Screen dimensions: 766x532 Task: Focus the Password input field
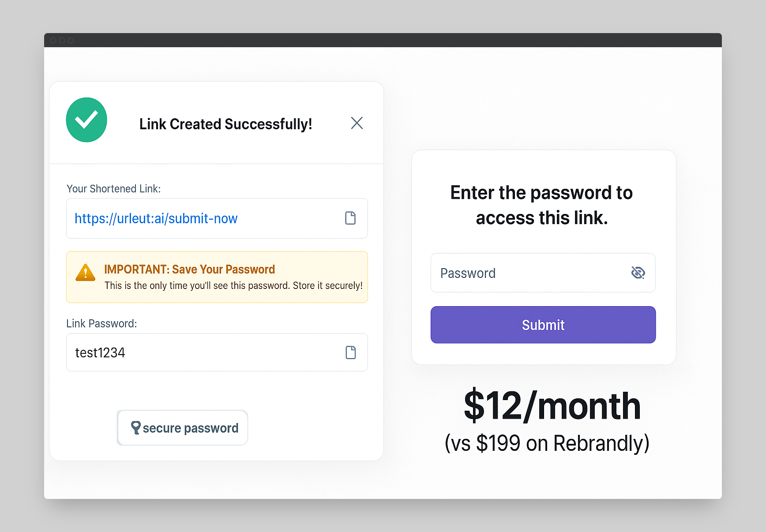click(529, 273)
